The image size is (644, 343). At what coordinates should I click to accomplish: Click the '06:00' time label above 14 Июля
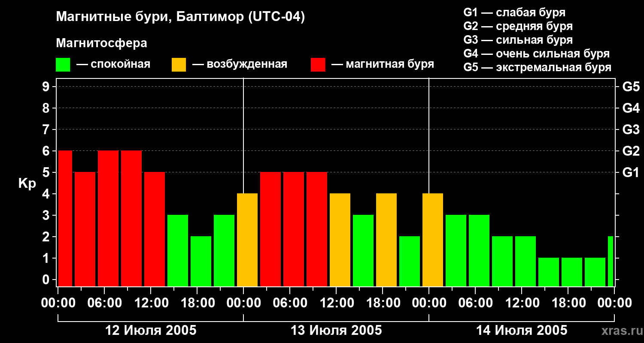pyautogui.click(x=475, y=303)
